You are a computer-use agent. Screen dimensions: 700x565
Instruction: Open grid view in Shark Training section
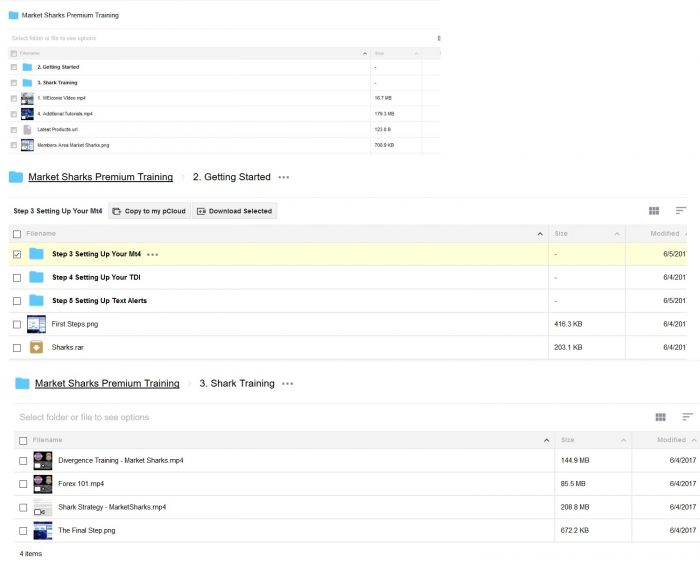tap(660, 417)
